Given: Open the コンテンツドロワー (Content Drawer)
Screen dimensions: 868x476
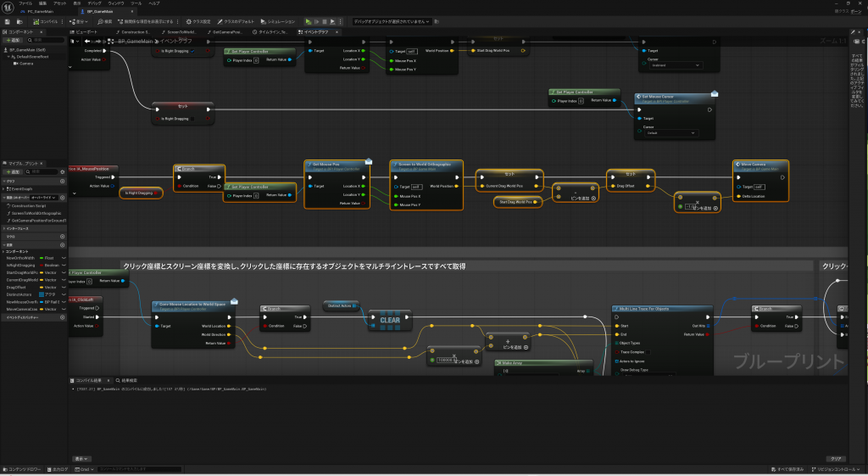Looking at the screenshot, I should pyautogui.click(x=21, y=469).
